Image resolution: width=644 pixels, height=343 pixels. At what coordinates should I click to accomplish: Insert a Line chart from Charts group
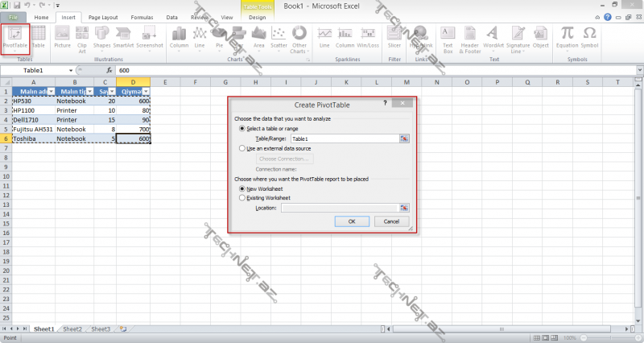[x=200, y=38]
